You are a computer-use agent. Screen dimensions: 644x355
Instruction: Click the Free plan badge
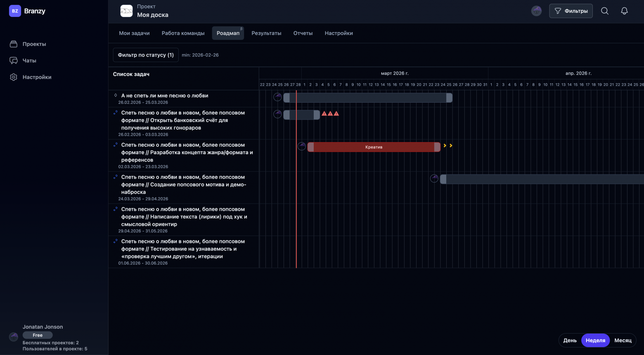point(38,335)
